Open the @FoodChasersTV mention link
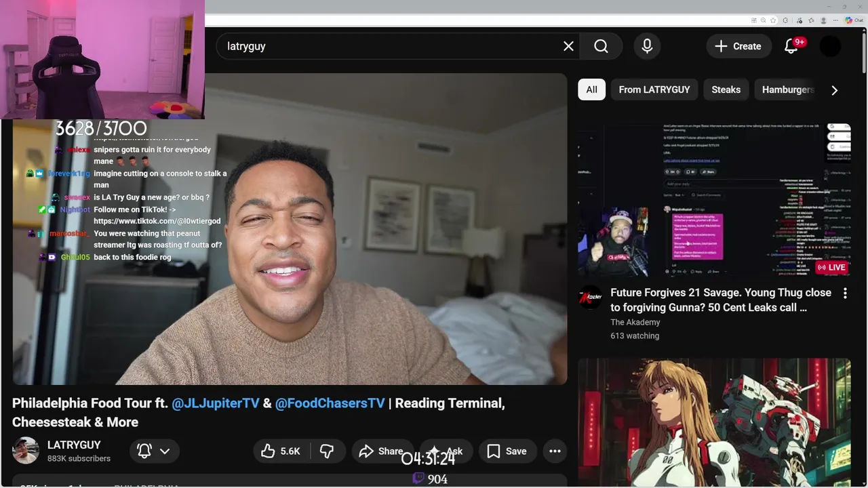The image size is (868, 488). (x=330, y=403)
